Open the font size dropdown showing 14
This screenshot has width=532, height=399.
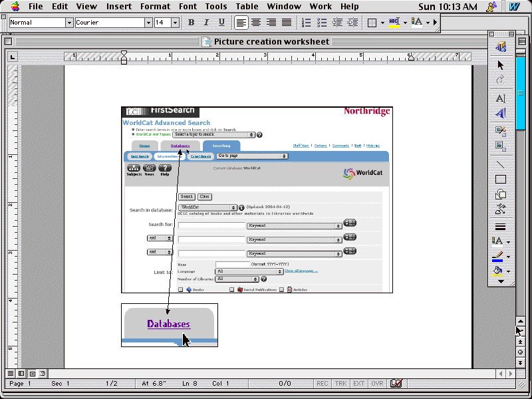point(175,23)
